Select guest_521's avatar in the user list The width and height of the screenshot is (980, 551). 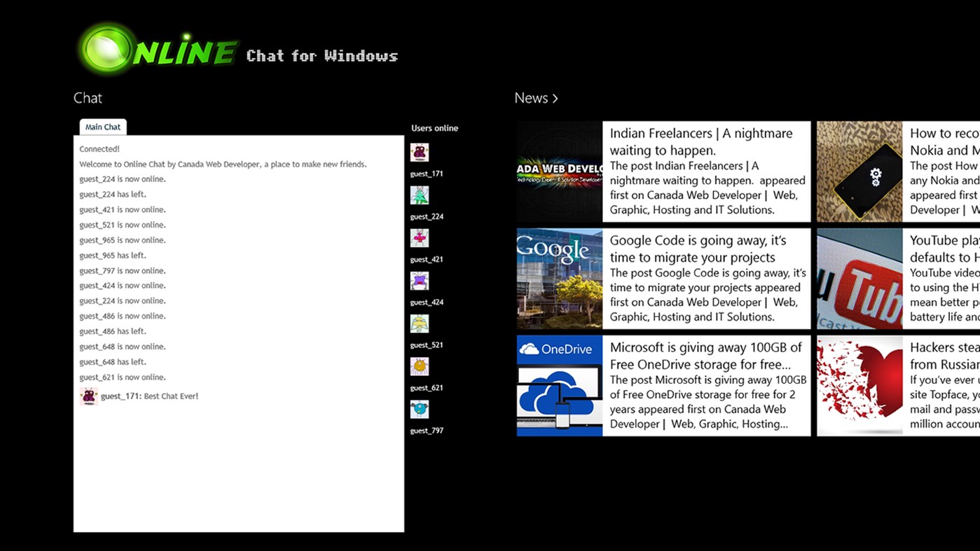(420, 323)
